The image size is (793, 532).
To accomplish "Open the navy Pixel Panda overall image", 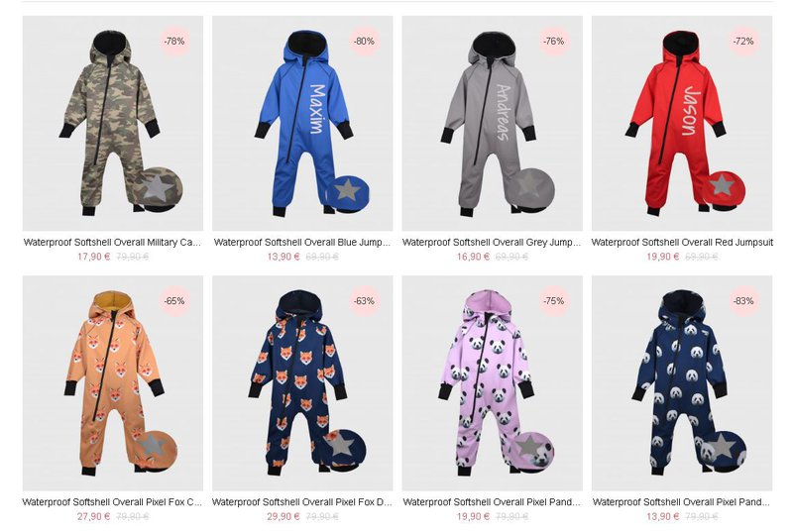I will click(682, 383).
